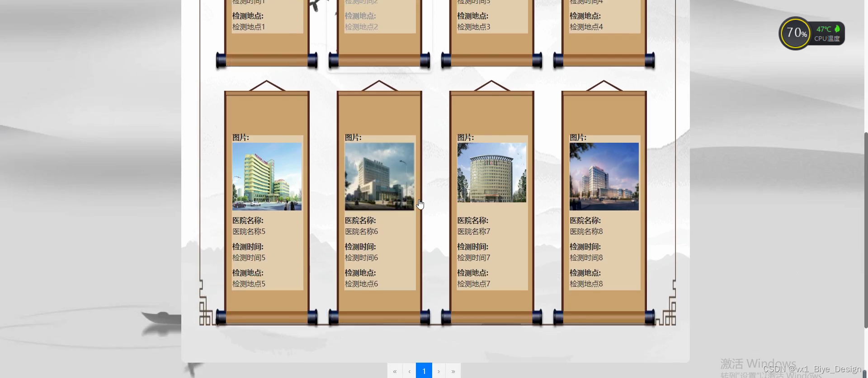Open the 医院名称5 hospital image

click(267, 177)
